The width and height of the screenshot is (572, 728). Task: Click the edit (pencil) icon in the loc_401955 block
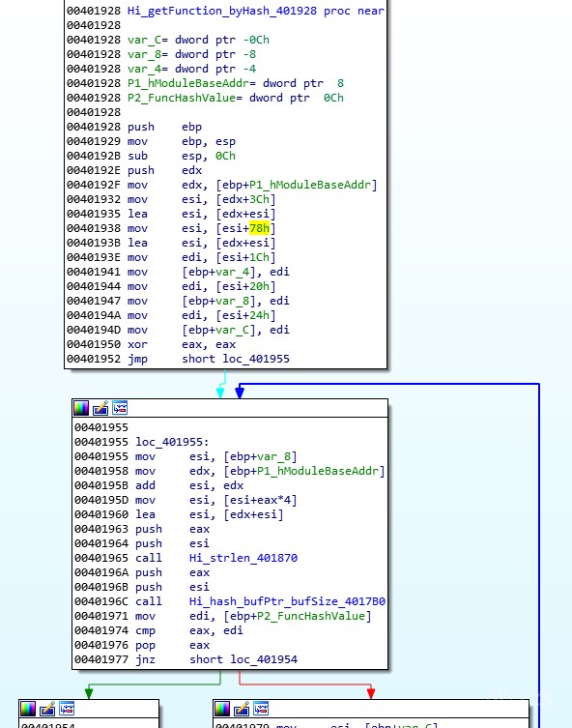pyautogui.click(x=100, y=408)
